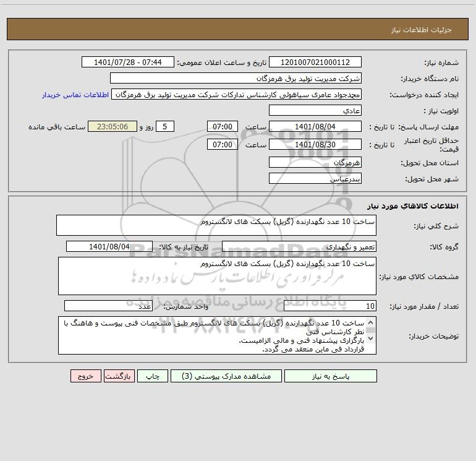Click the request creator name field
This screenshot has width=476, height=461.
237,94
